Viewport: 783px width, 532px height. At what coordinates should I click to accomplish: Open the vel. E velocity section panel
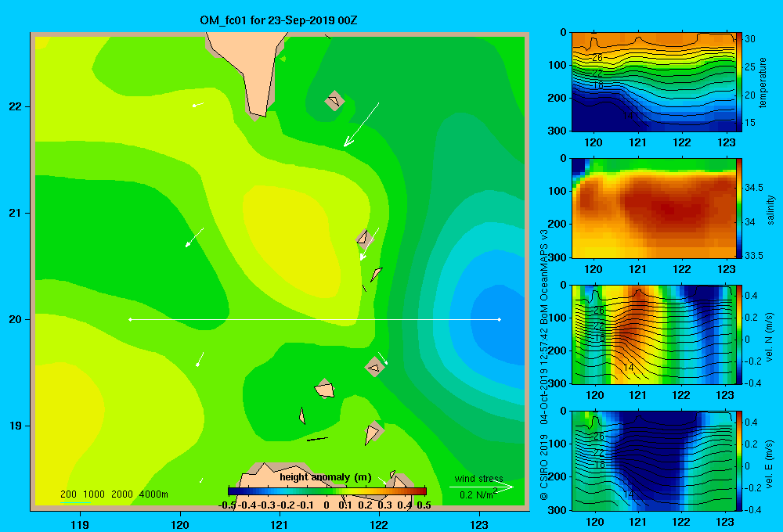(x=653, y=461)
